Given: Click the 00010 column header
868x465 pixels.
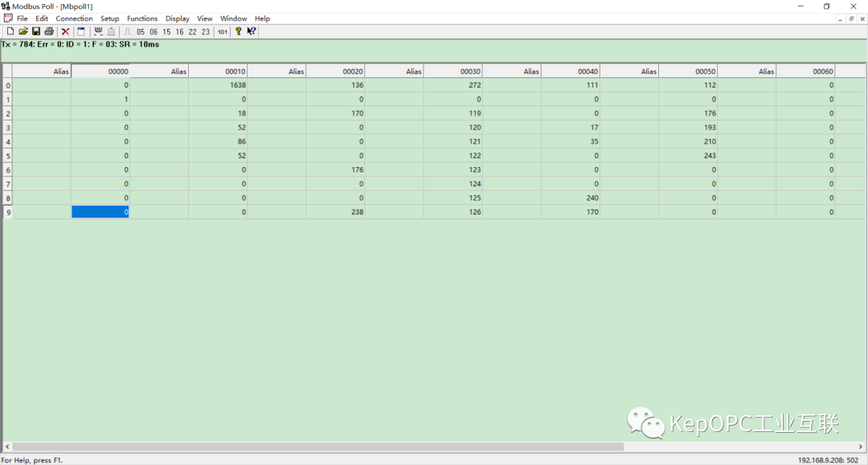Looking at the screenshot, I should pos(218,71).
